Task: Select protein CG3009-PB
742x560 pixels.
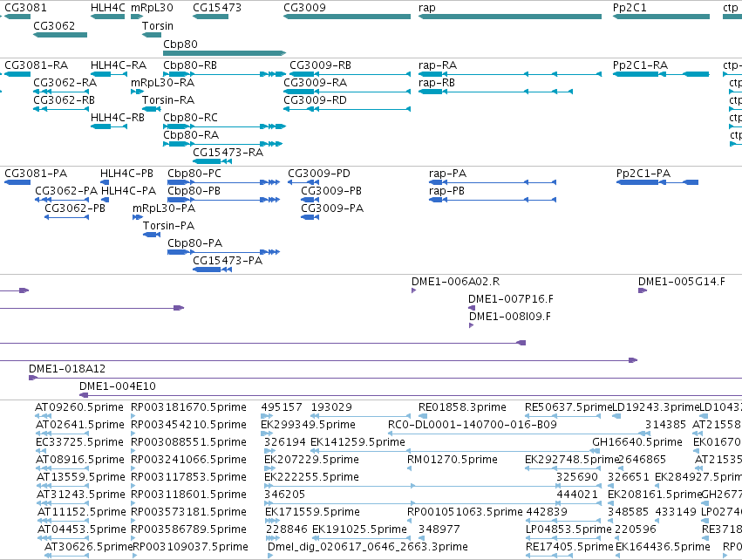Action: 331,191
